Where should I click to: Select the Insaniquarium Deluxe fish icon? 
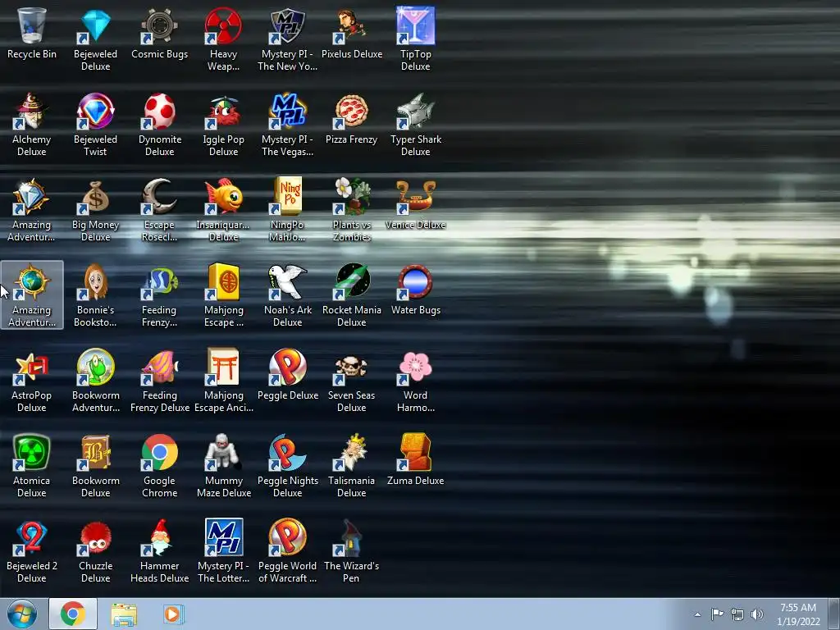223,196
